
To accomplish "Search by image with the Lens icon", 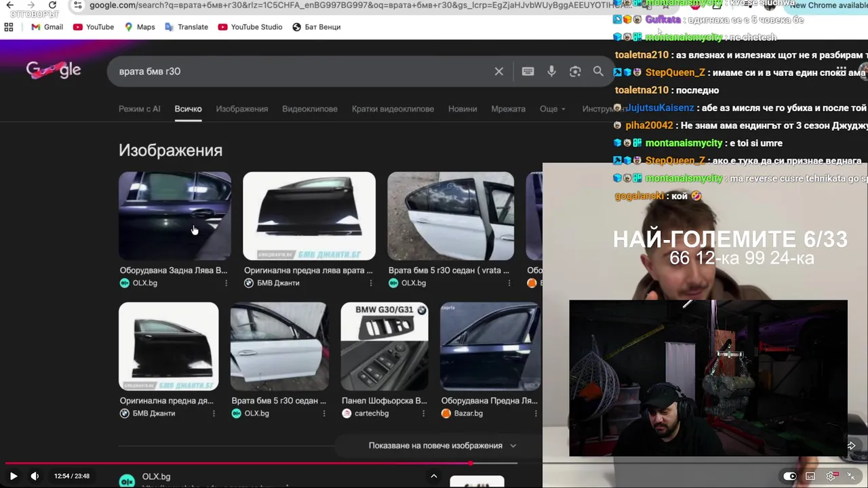I will [575, 71].
